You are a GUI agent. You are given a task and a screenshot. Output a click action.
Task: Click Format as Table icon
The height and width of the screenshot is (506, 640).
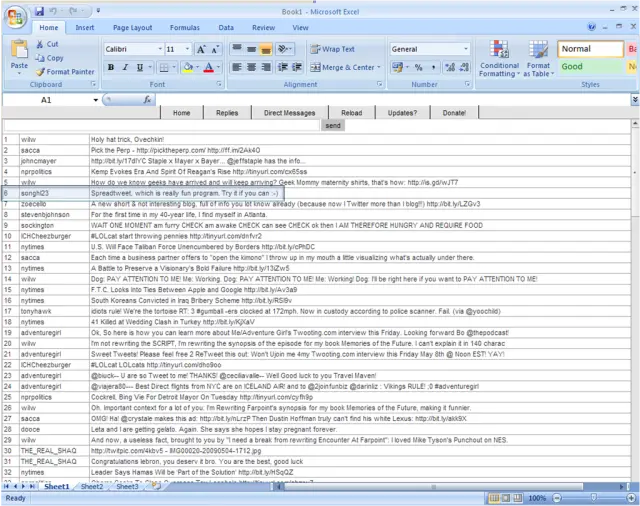tap(539, 59)
